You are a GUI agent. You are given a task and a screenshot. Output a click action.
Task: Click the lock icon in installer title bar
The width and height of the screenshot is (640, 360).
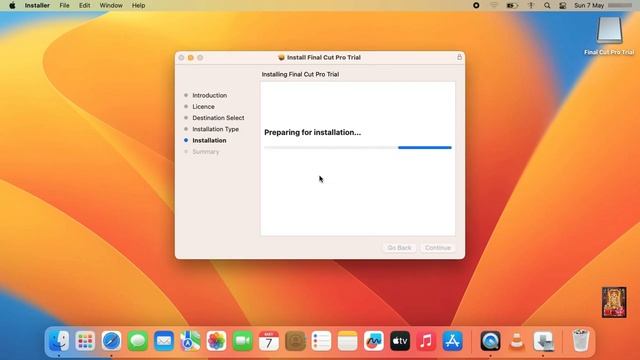tap(459, 57)
